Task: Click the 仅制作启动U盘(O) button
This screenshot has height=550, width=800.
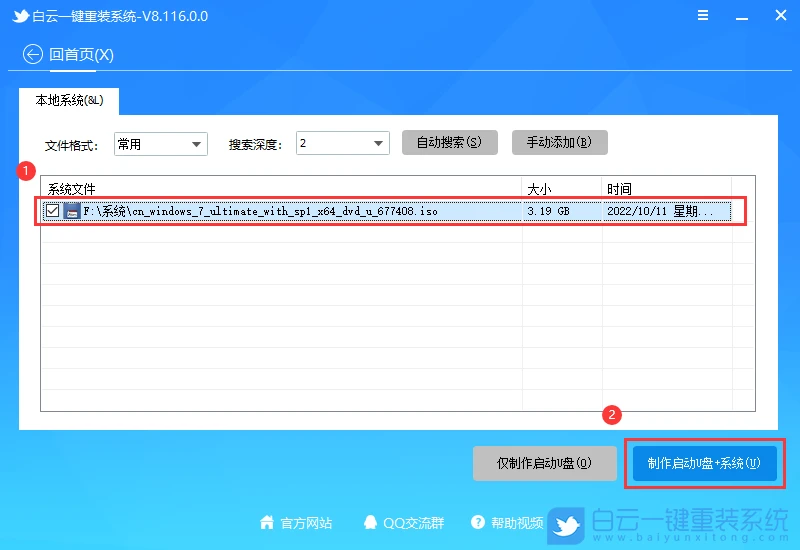Action: click(x=544, y=463)
